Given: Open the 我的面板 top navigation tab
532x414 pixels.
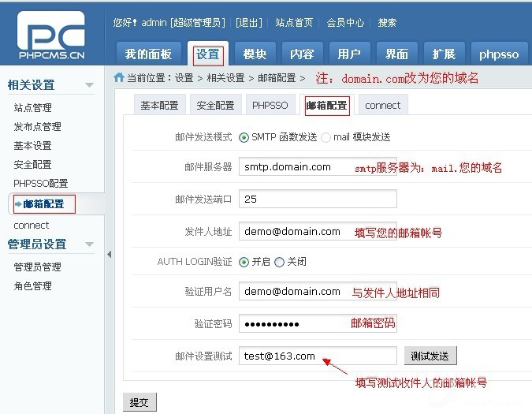Looking at the screenshot, I should click(148, 54).
